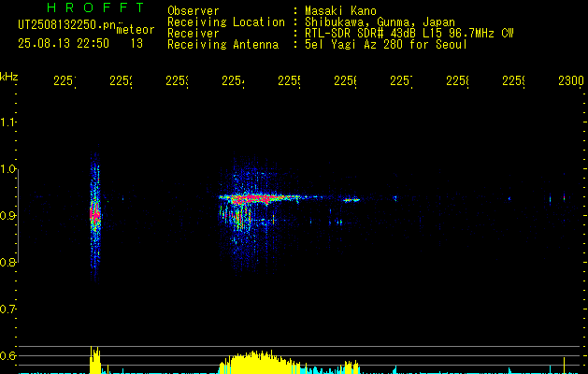
Task: Click the 2259 time axis label
Action: (x=513, y=81)
